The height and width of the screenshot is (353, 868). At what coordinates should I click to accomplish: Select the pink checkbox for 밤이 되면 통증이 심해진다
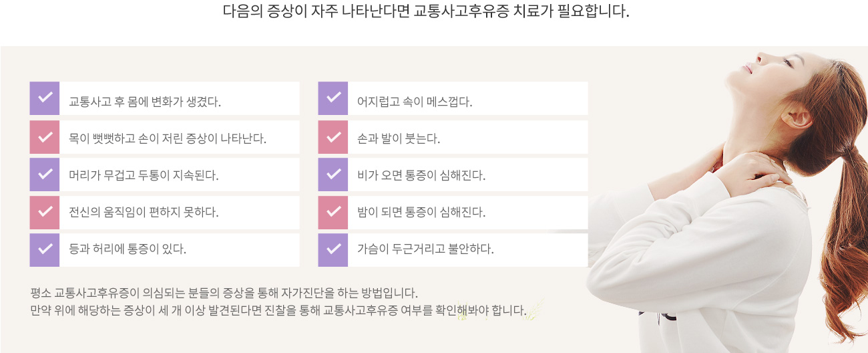[333, 213]
